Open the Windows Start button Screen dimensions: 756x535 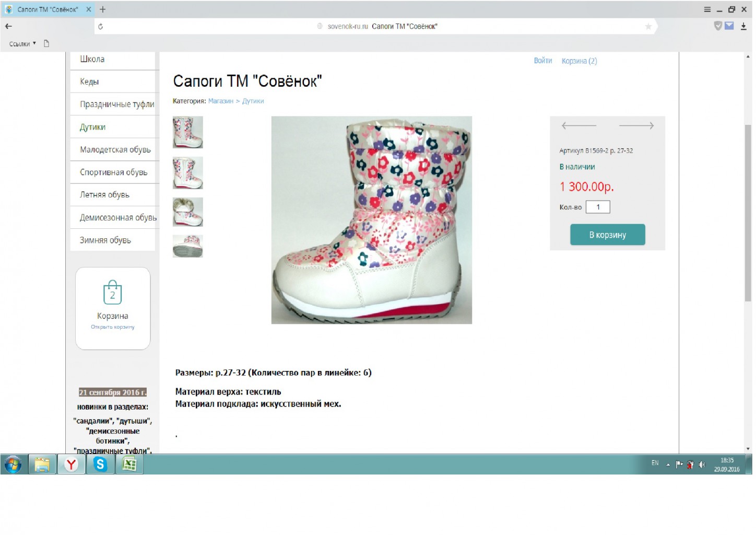pyautogui.click(x=13, y=464)
